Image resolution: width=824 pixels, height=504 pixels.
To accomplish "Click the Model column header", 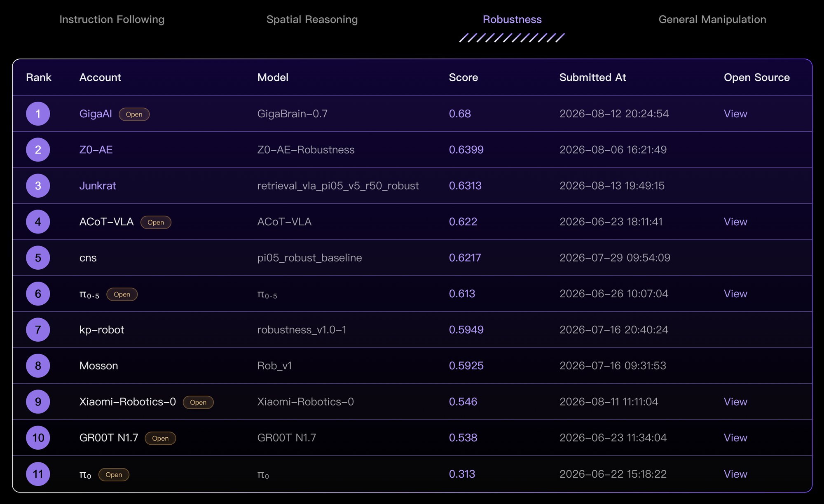I will 273,77.
